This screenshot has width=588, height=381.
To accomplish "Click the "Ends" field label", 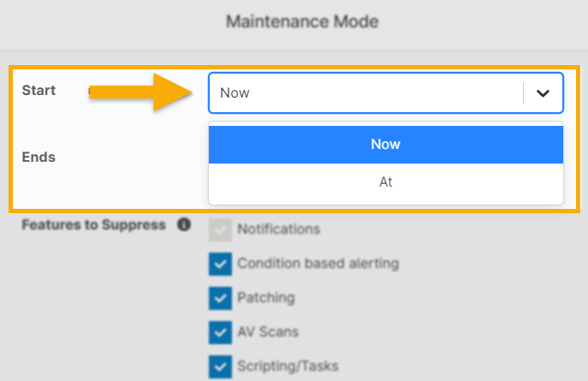I will point(38,157).
